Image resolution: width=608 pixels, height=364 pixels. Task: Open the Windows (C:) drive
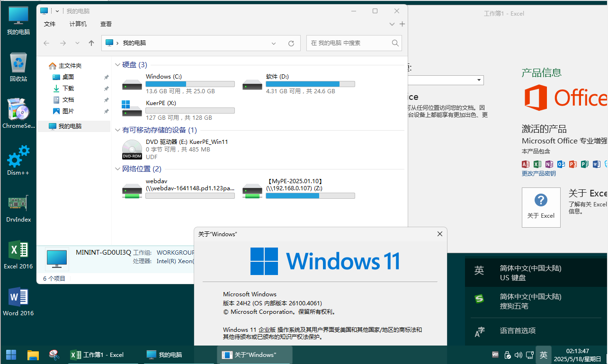(178, 84)
